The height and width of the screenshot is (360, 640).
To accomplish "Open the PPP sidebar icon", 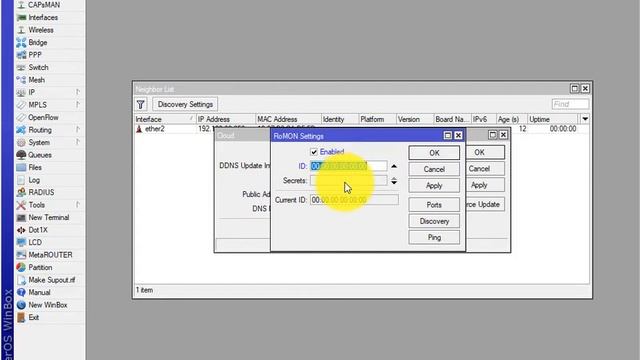I will pos(21,55).
